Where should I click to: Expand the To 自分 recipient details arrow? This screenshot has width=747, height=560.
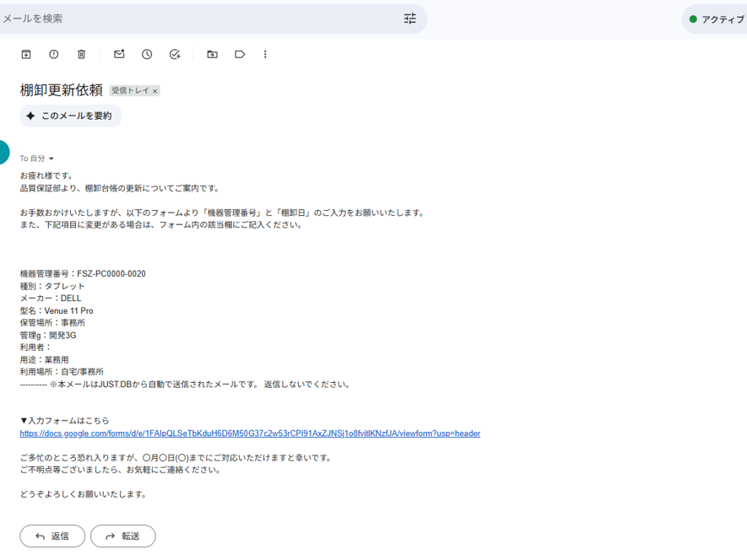coord(51,159)
